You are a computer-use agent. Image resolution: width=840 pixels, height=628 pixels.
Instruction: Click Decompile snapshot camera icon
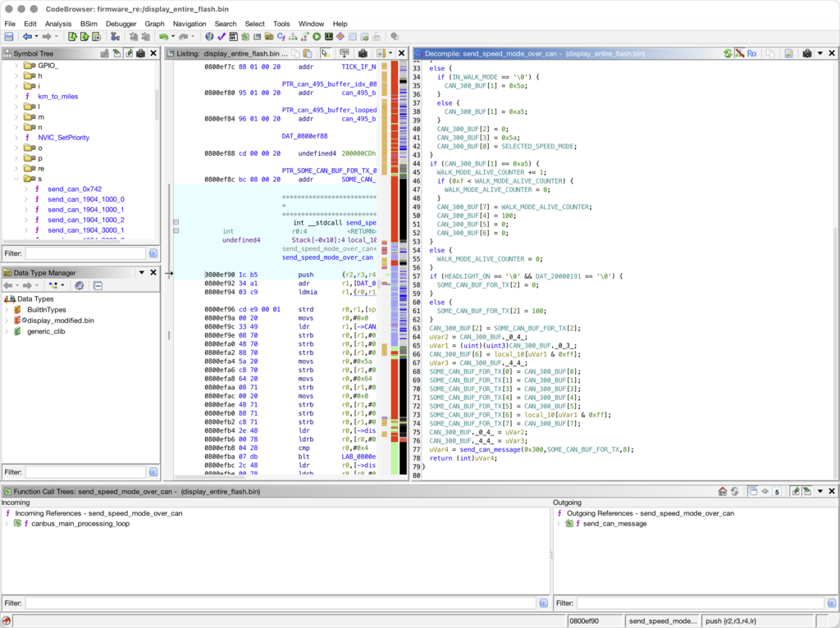pyautogui.click(x=807, y=53)
